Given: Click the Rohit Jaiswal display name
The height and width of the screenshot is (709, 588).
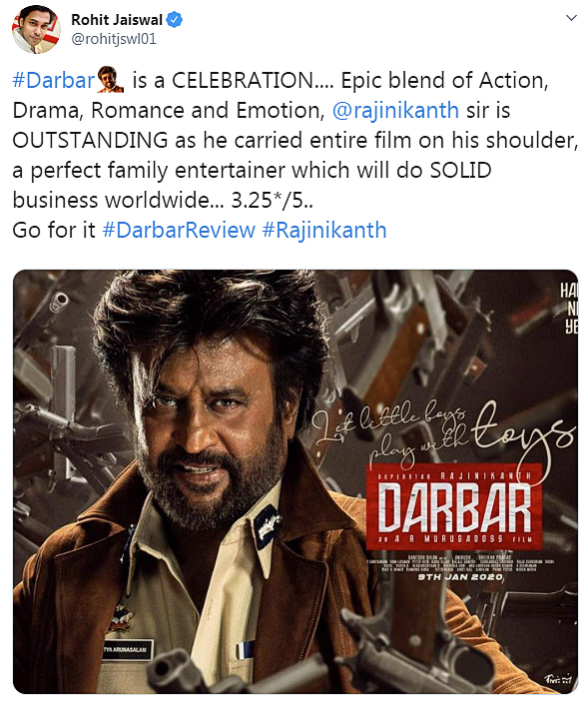Looking at the screenshot, I should pyautogui.click(x=117, y=20).
